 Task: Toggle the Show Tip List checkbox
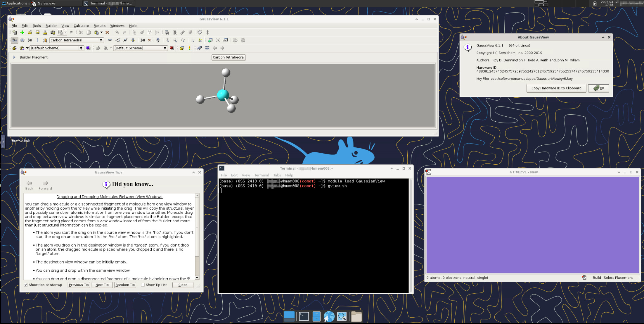pyautogui.click(x=143, y=285)
